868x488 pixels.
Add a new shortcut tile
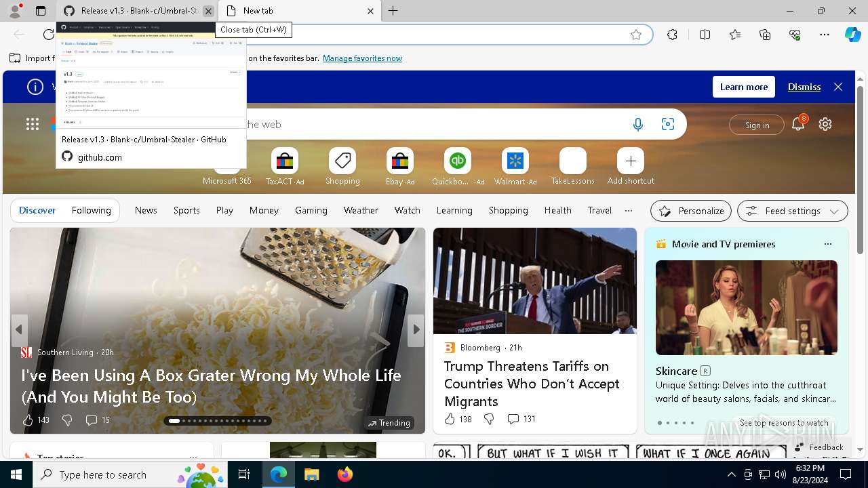tap(631, 167)
